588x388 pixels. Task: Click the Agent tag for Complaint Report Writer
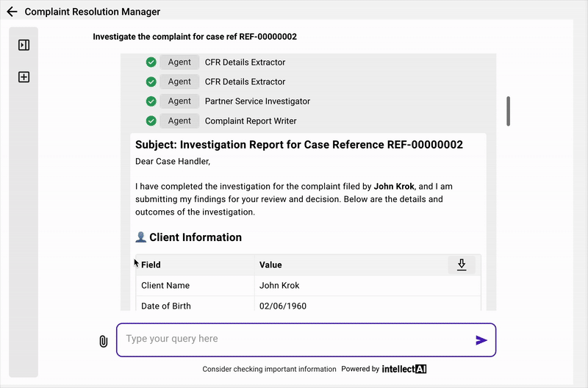coord(179,121)
